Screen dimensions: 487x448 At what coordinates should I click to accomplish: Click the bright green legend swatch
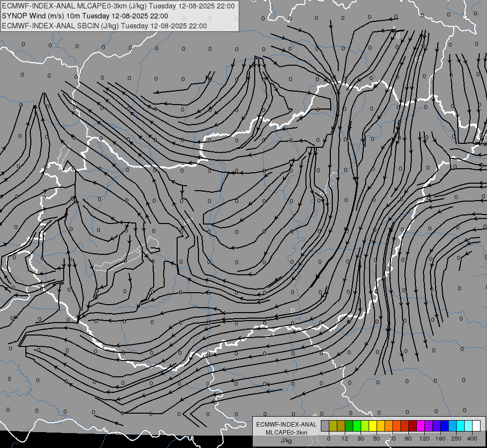tap(357, 426)
